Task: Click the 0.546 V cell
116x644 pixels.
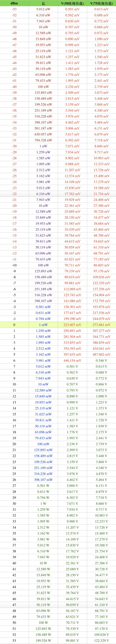Action: [101, 361]
